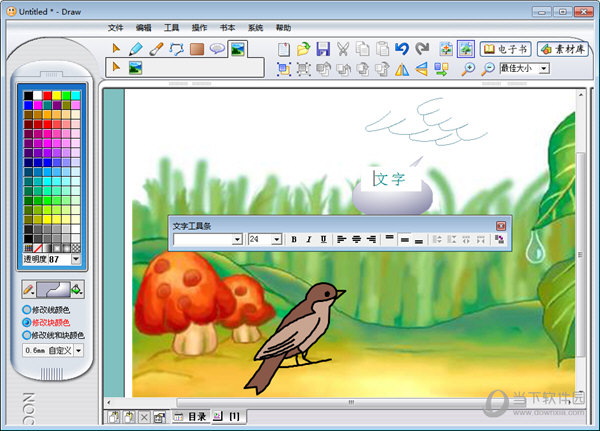The width and height of the screenshot is (600, 431).
Task: Click the fill bucket icon in left panel
Action: 77,289
